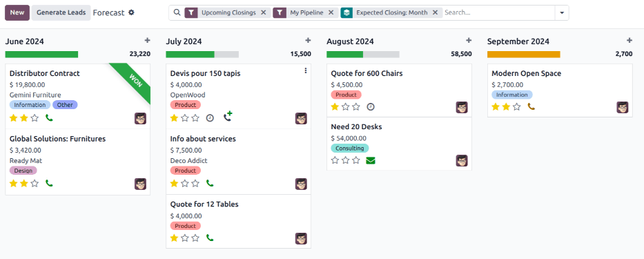Set second star on Devis pour 150 tapis
The height and width of the screenshot is (259, 644).
point(185,118)
